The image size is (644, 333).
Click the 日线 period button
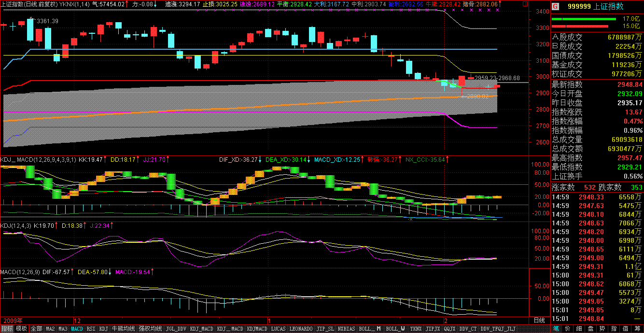[539, 320]
